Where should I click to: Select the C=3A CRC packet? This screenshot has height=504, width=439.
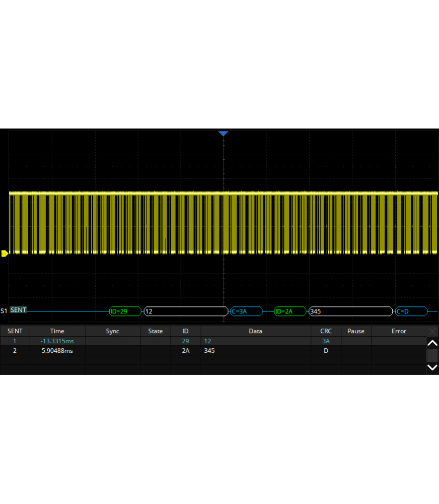click(x=246, y=311)
